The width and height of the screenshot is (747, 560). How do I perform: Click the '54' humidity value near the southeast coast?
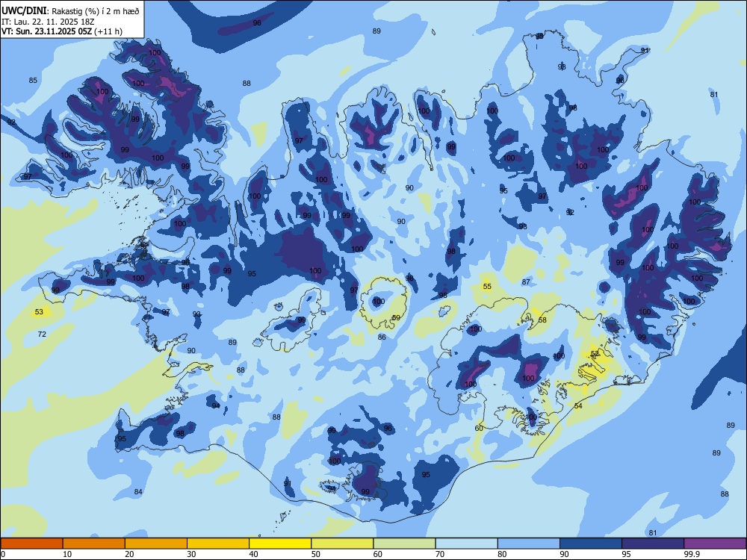(578, 405)
